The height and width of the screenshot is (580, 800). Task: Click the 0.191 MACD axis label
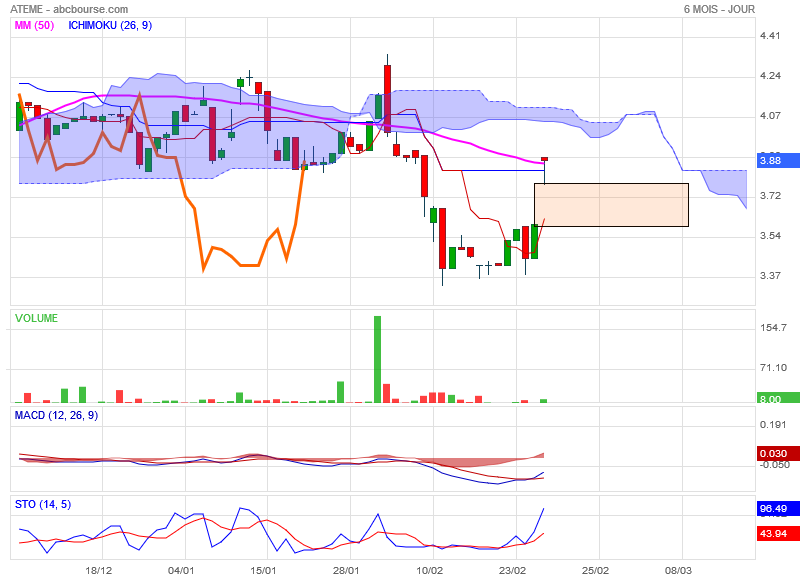point(773,425)
